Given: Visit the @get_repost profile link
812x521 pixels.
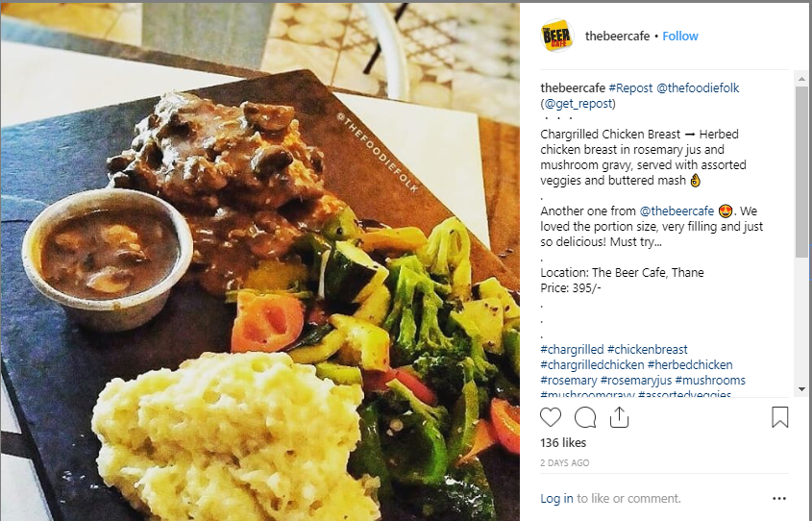Looking at the screenshot, I should [x=578, y=104].
